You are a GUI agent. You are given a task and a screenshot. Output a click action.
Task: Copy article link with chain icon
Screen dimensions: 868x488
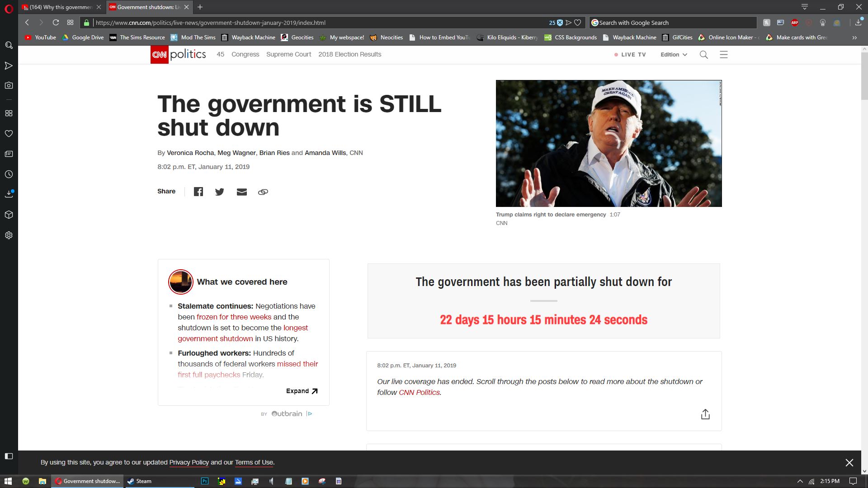pos(263,192)
